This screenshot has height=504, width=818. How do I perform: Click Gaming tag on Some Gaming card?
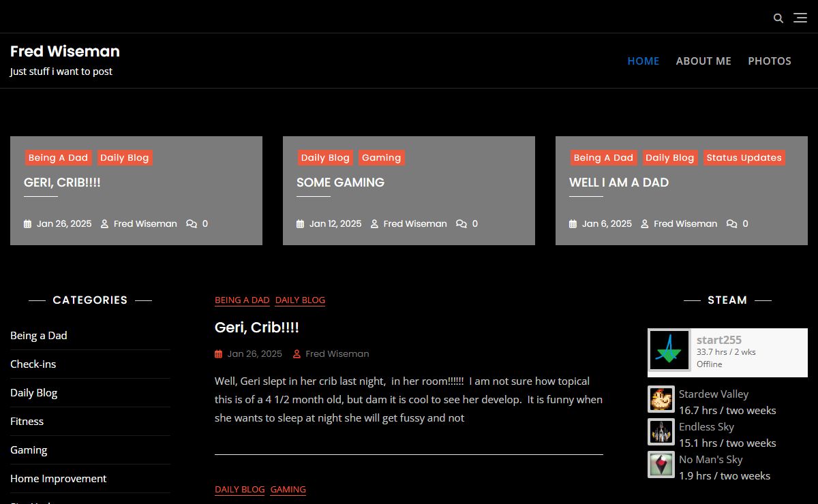[x=381, y=157]
